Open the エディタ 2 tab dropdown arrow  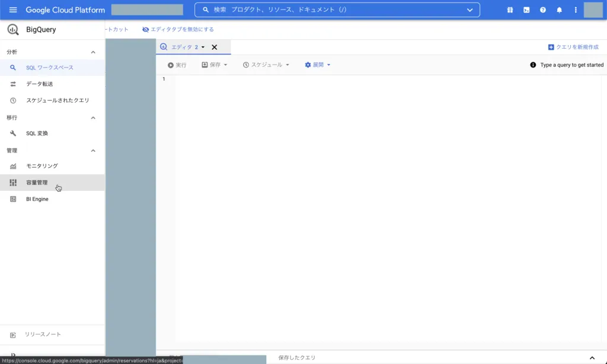coord(203,47)
